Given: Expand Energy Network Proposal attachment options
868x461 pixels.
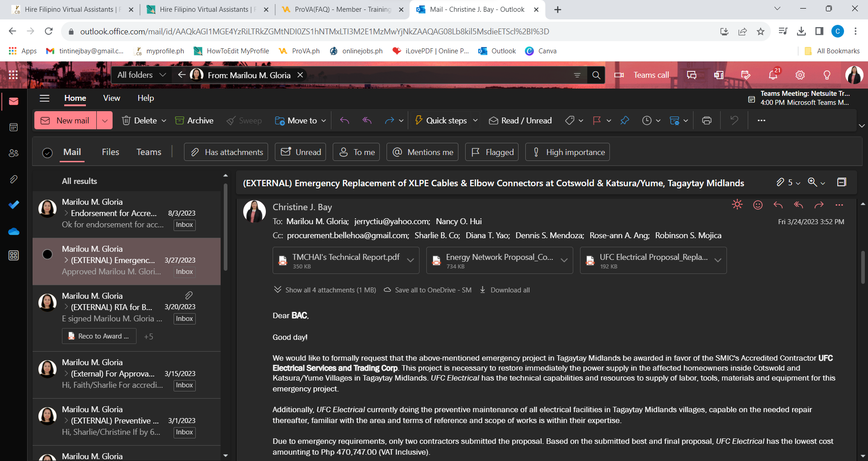Looking at the screenshot, I should 564,260.
